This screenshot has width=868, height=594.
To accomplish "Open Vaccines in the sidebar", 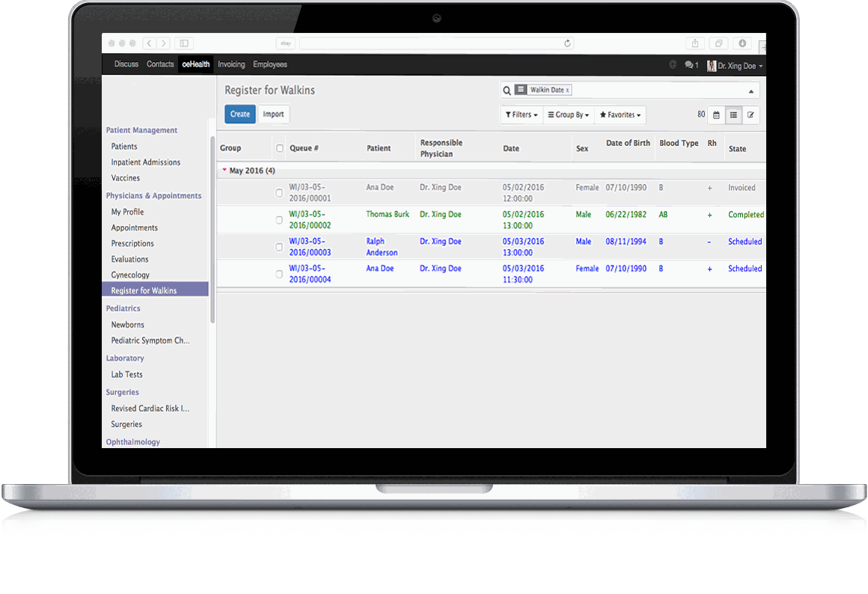I will coord(126,178).
